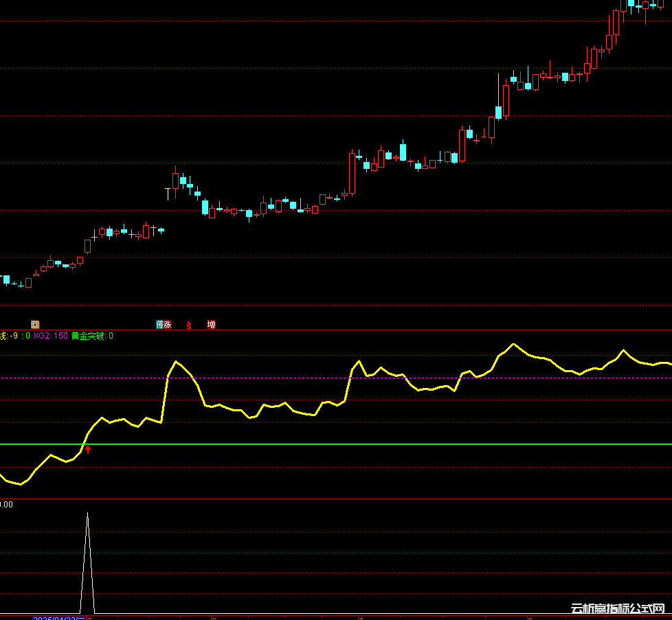
Task: Click the red buy arrow on indicator
Action: tap(88, 450)
